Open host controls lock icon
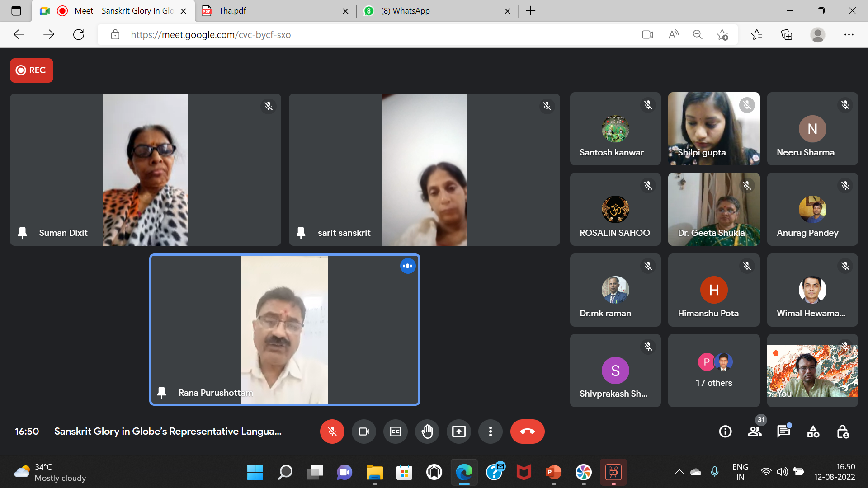Screen dimensions: 868x488 (x=842, y=432)
